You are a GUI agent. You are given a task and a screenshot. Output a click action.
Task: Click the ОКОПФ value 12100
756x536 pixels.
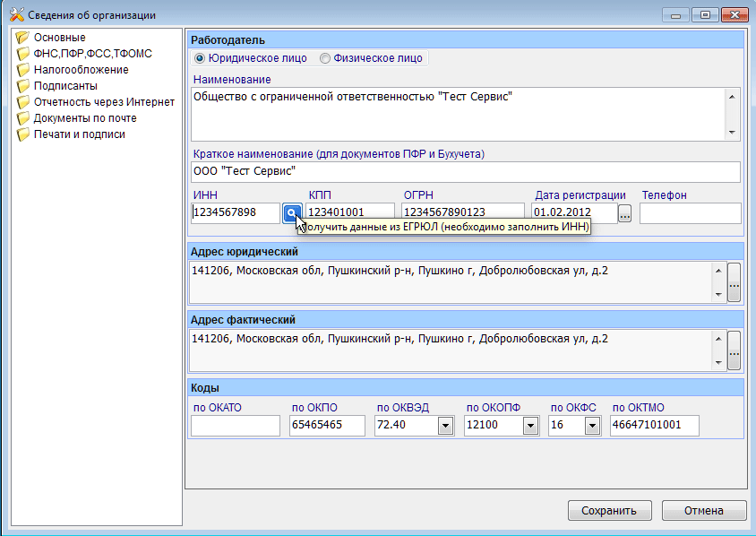click(482, 425)
